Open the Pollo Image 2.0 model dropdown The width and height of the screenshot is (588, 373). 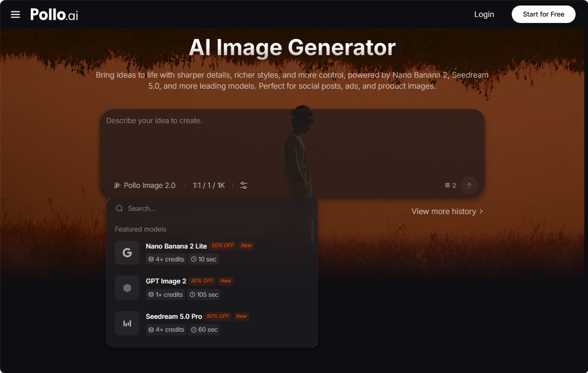145,186
